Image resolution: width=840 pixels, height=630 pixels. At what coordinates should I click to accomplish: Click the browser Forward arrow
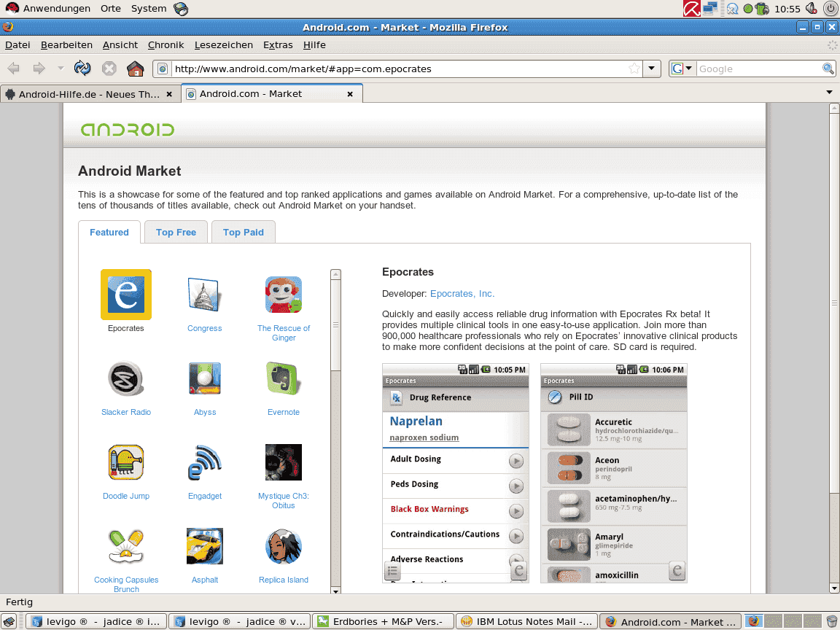(x=39, y=69)
